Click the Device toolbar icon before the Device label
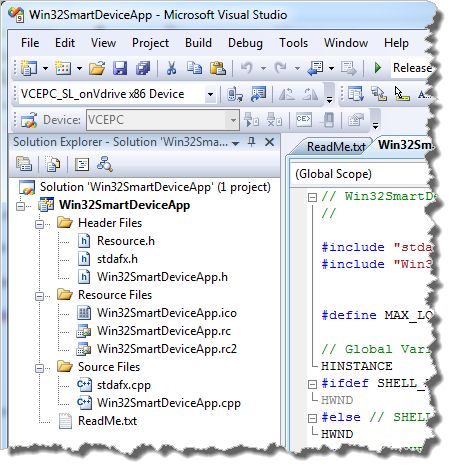The height and width of the screenshot is (472, 456). point(29,120)
